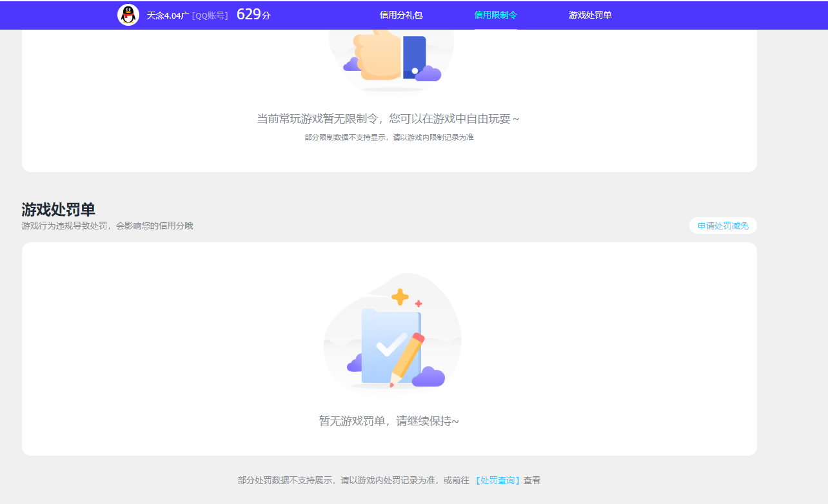
Task: Click the 629分 credit score
Action: coord(251,13)
